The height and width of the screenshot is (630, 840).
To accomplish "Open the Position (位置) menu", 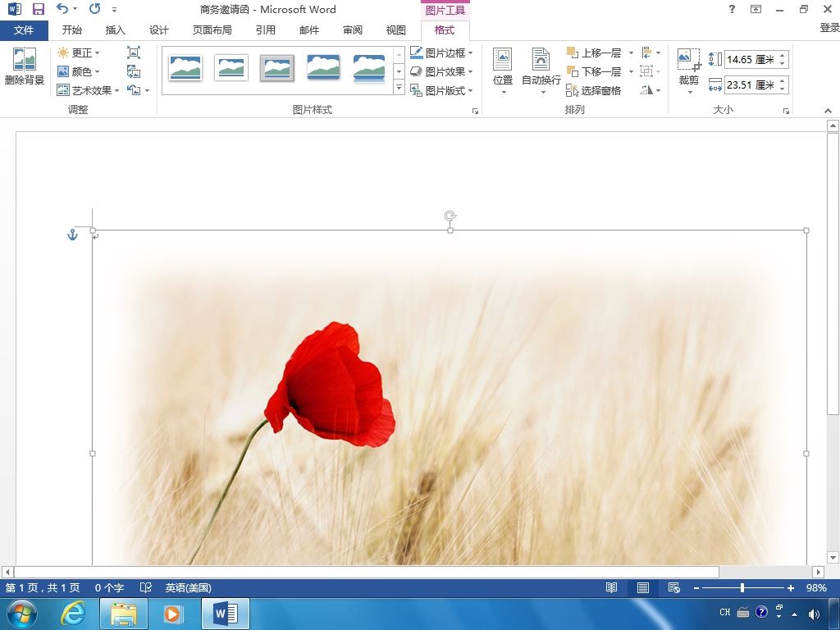I will [503, 71].
